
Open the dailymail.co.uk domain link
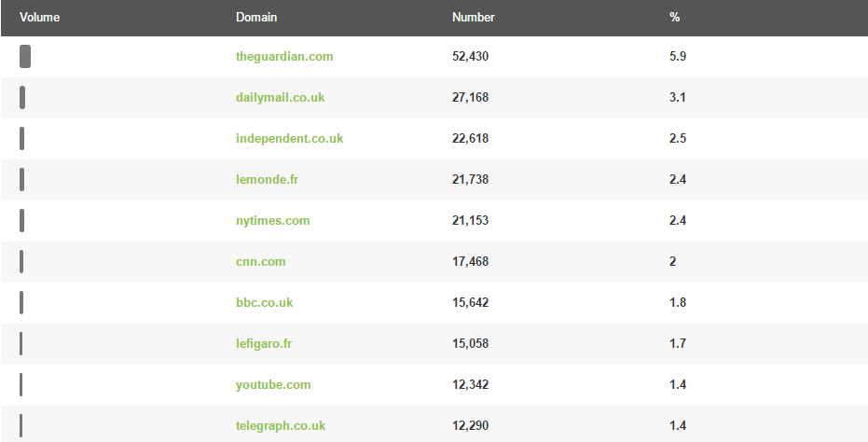[x=280, y=98]
